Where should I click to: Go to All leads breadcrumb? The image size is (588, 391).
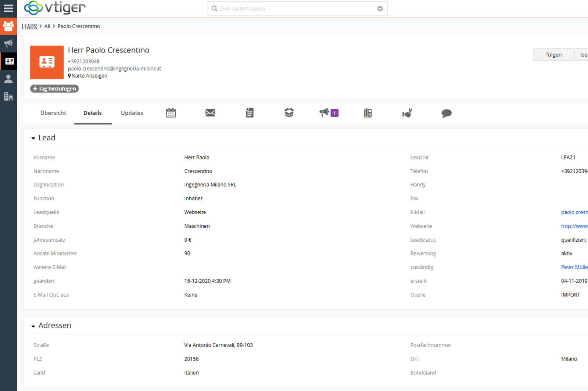(47, 26)
